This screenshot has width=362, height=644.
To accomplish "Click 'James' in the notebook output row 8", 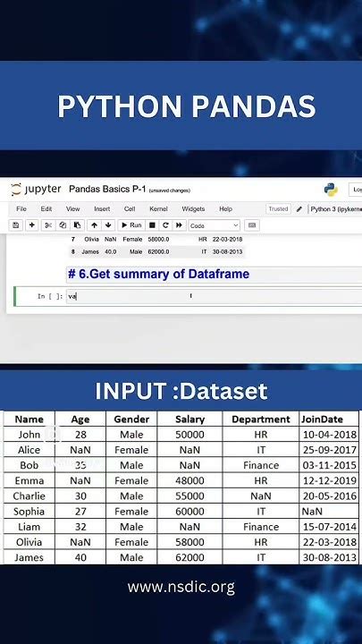I will tap(90, 251).
